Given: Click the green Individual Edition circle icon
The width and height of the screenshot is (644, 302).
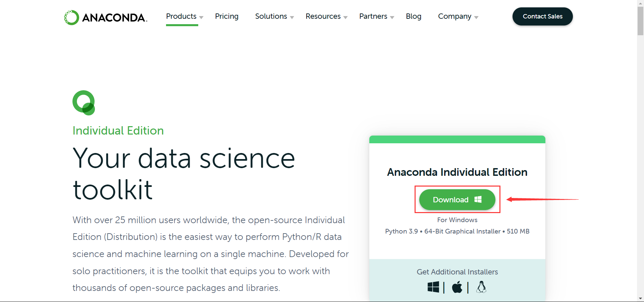Looking at the screenshot, I should [84, 103].
